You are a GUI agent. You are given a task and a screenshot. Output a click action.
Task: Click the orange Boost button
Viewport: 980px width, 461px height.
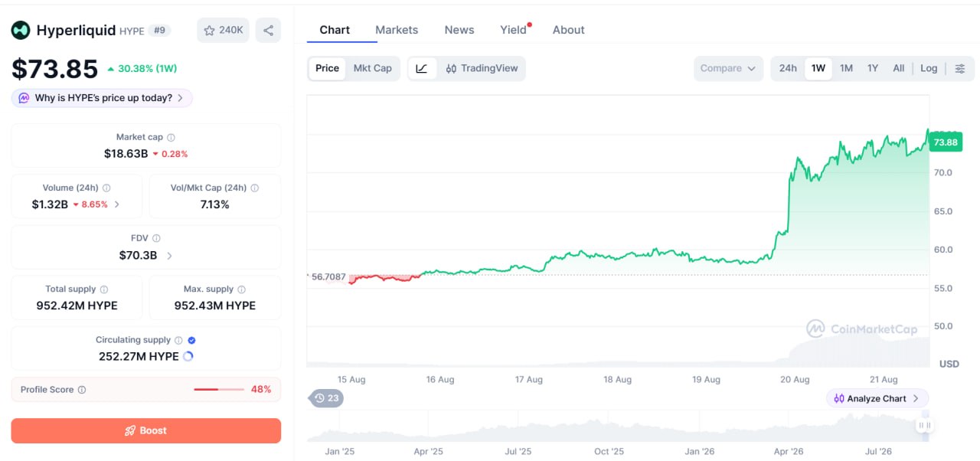(x=145, y=430)
